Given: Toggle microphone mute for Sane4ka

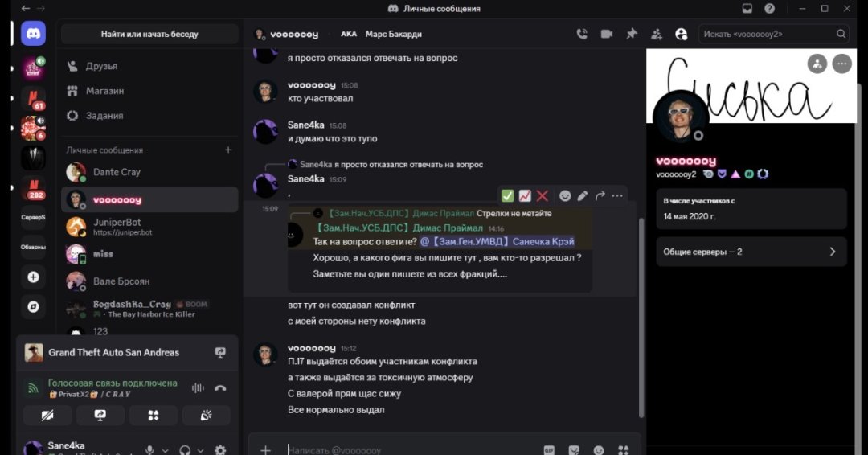Looking at the screenshot, I should pos(149,449).
